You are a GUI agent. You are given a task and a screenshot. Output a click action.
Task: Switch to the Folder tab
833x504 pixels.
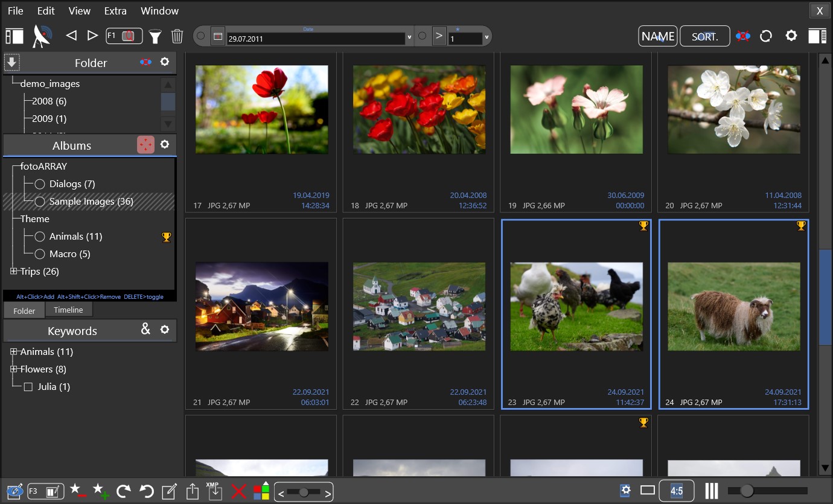24,311
